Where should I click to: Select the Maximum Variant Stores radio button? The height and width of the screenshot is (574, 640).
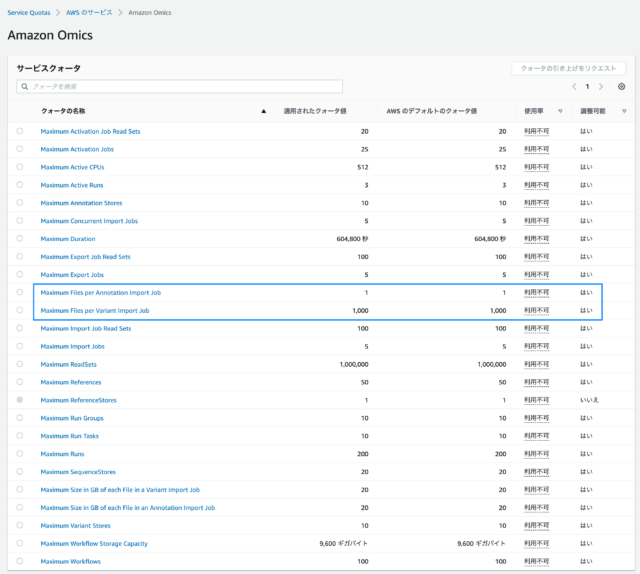click(x=20, y=525)
